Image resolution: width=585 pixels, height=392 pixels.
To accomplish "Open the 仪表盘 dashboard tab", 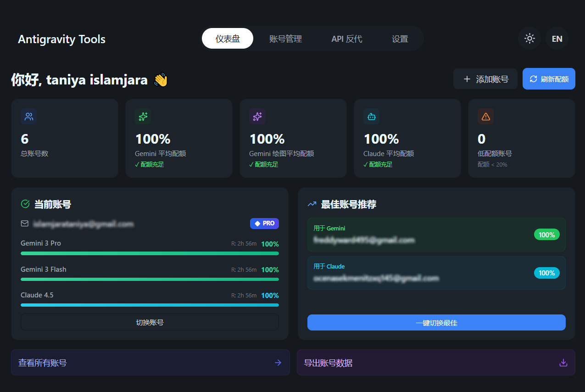I will click(228, 39).
